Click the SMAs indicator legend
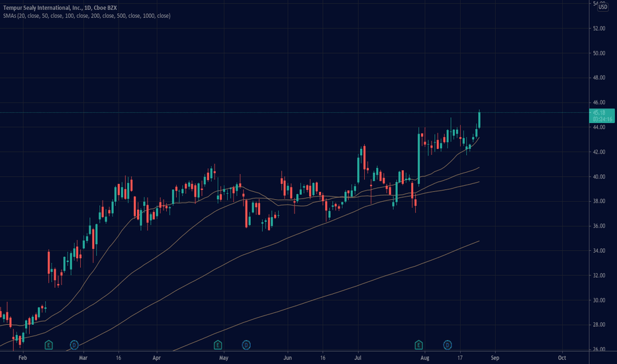The image size is (617, 364). point(87,16)
